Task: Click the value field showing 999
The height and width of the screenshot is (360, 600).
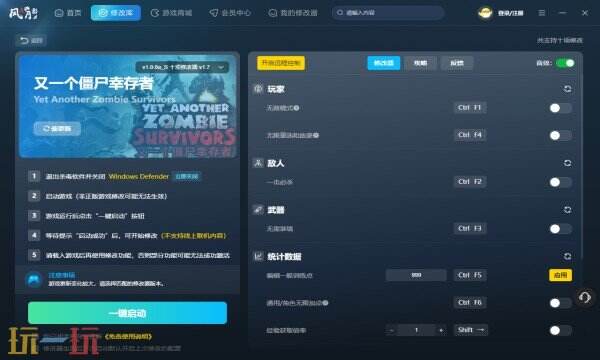Action: click(x=416, y=275)
